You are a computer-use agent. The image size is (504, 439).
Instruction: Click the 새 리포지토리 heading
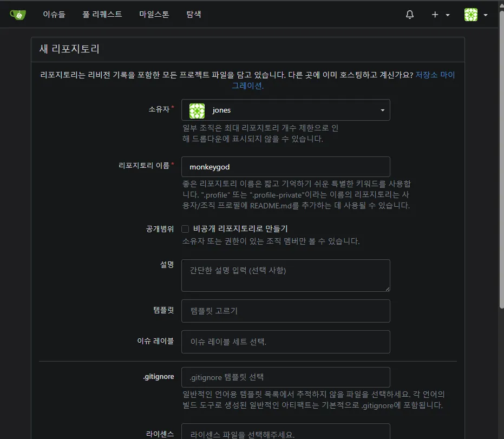point(69,49)
